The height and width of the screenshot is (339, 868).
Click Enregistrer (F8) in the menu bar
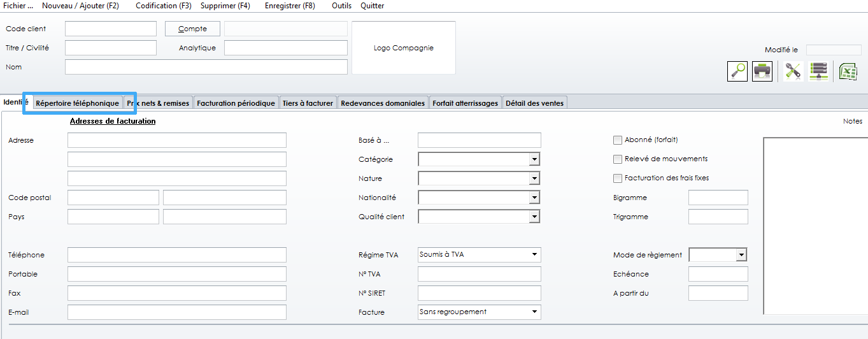point(290,6)
